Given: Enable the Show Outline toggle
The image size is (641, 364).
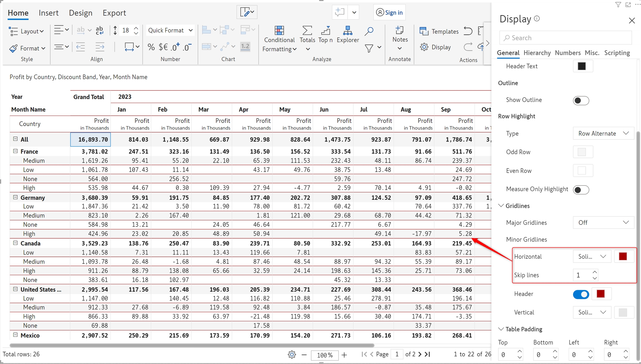Looking at the screenshot, I should pos(581,100).
